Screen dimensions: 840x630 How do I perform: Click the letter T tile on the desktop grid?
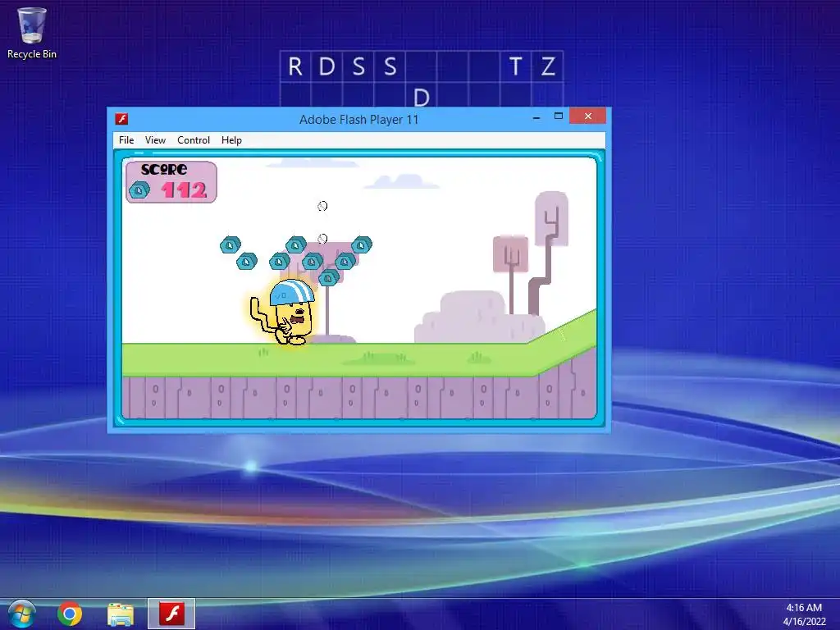point(515,66)
